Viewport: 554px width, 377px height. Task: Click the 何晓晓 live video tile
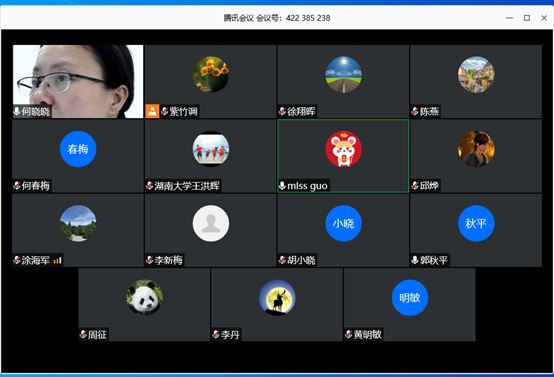point(78,81)
